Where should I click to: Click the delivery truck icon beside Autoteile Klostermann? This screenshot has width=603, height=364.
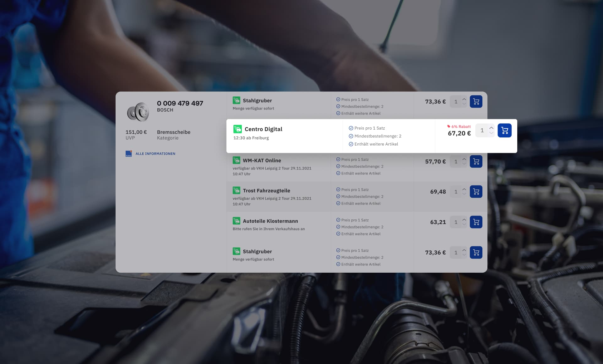236,221
